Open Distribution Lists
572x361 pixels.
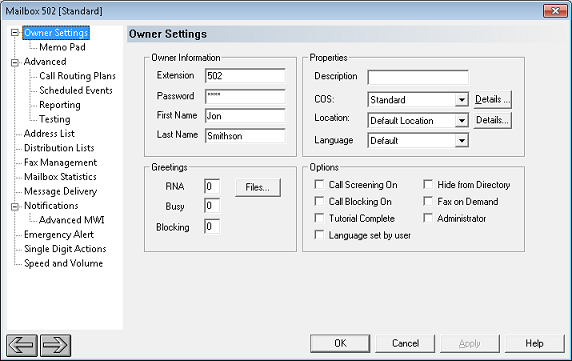click(x=59, y=148)
